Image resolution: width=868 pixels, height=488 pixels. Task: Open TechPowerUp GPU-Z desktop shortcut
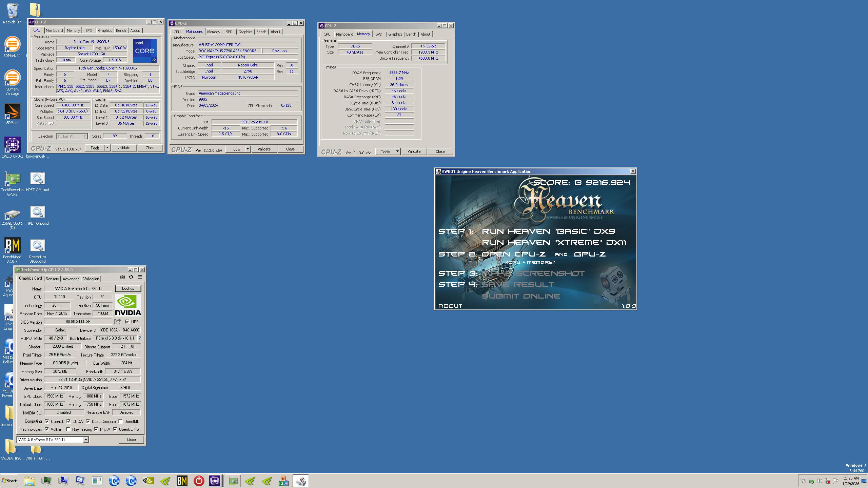click(x=12, y=183)
